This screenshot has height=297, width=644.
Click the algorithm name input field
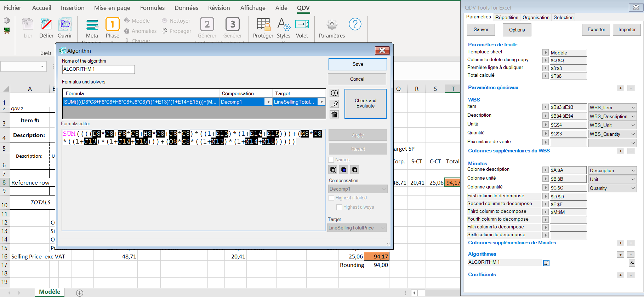pyautogui.click(x=98, y=69)
